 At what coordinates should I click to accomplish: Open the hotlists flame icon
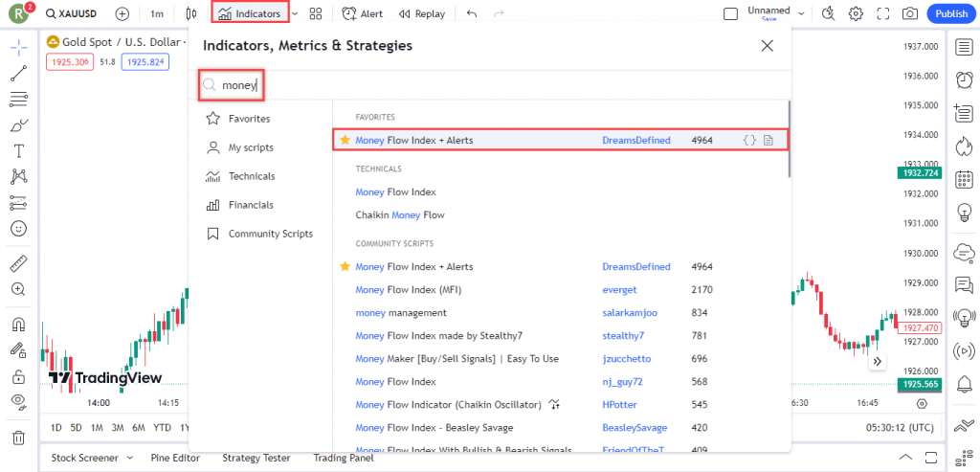[x=965, y=146]
